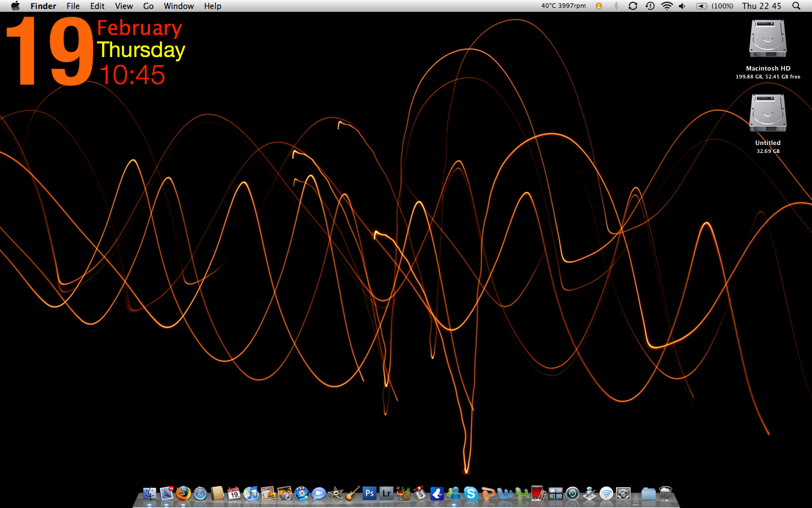Screen dimensions: 812x508
Task: Open the Help menu
Action: [213, 6]
